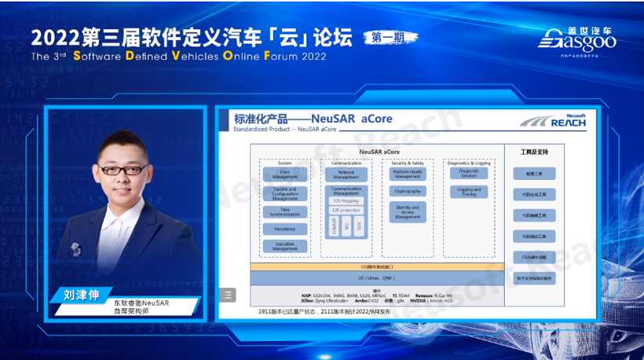Screen dimensions: 644x360
Task: Click the E2E protection box
Action: pos(346,211)
